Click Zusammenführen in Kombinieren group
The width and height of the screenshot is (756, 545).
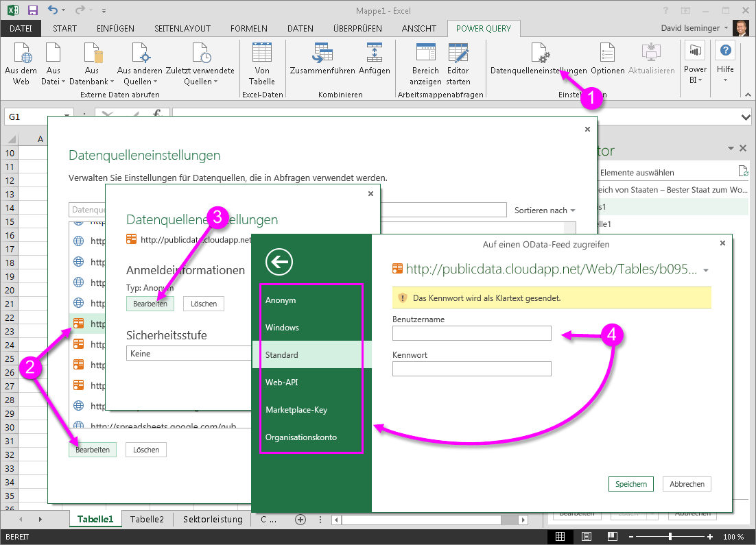(322, 59)
